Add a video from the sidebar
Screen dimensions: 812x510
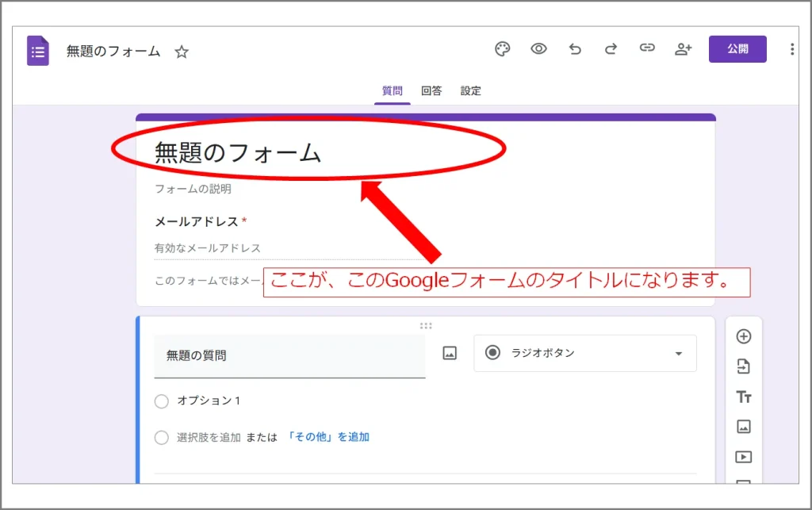pos(744,457)
